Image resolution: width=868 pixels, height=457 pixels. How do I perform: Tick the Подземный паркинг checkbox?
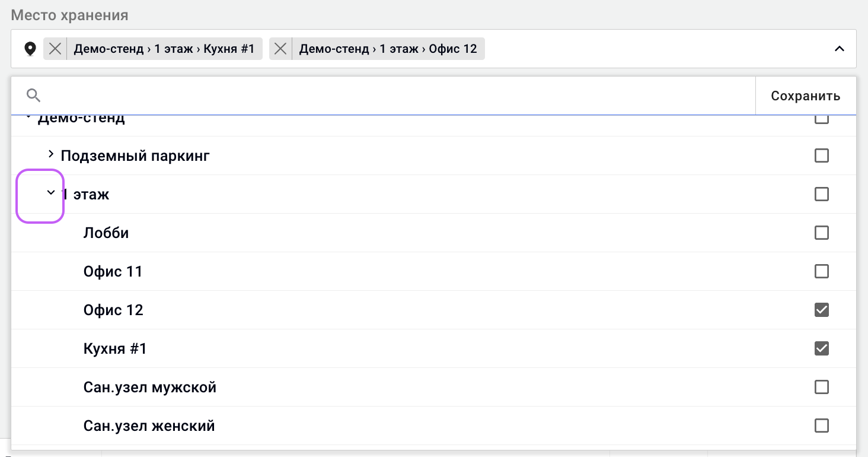coord(822,155)
